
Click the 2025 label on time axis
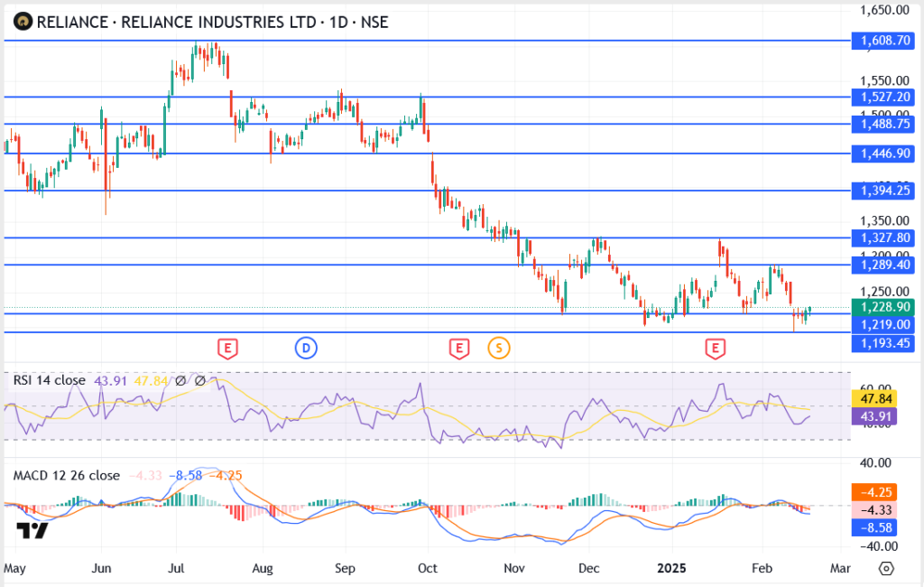(x=673, y=569)
